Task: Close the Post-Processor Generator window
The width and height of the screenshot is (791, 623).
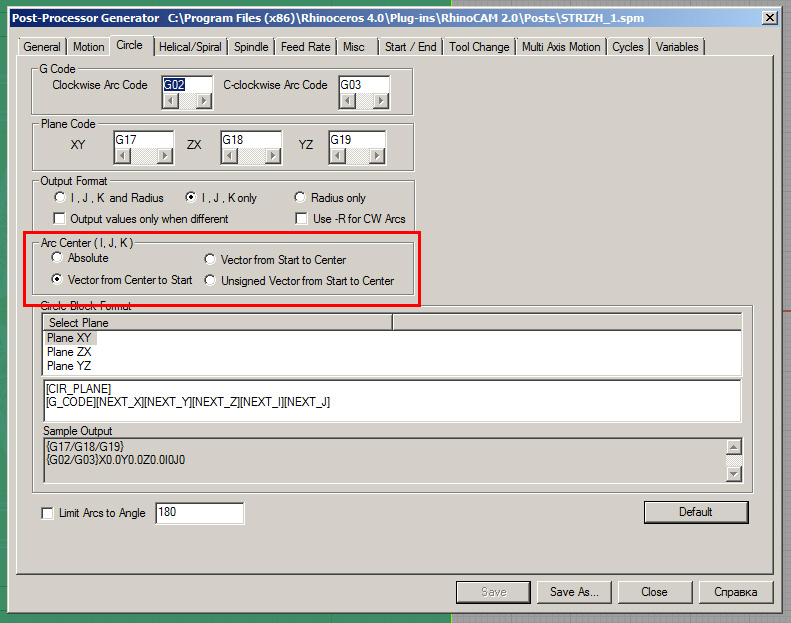Action: [x=768, y=18]
